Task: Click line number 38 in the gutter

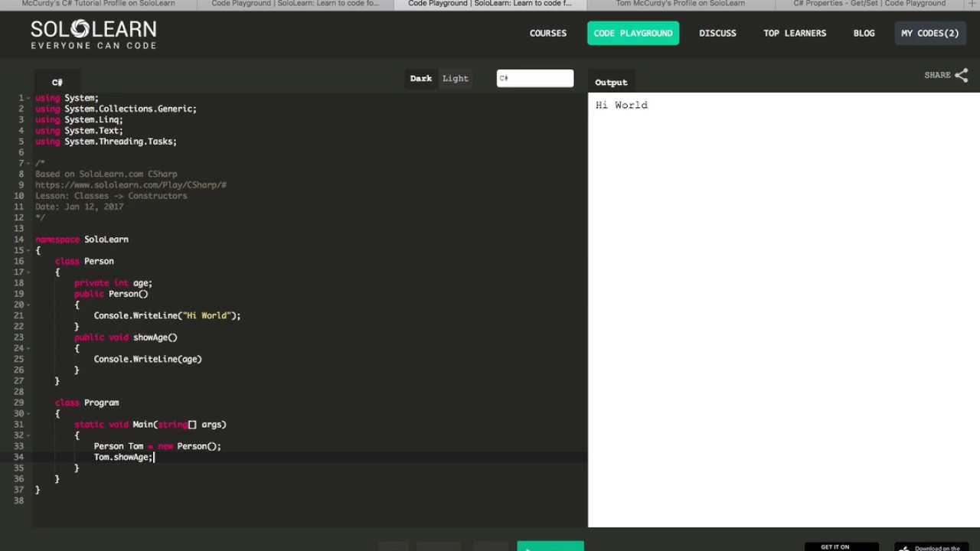Action: pyautogui.click(x=18, y=500)
